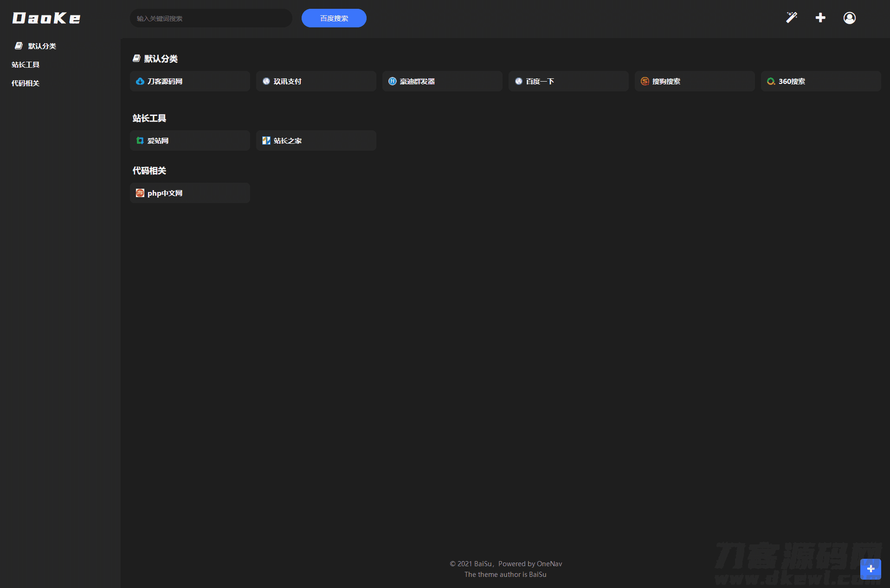
Task: Click the 豪迪群发器 favicon icon
Action: pyautogui.click(x=393, y=81)
